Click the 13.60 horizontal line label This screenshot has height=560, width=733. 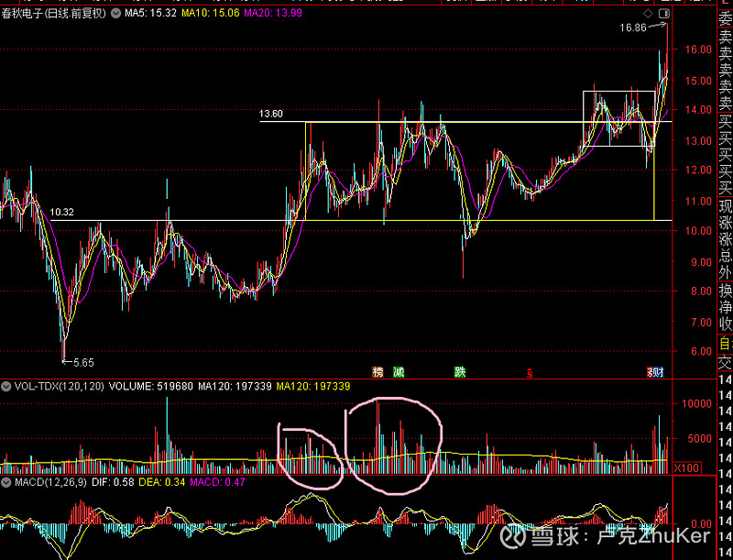(x=270, y=114)
